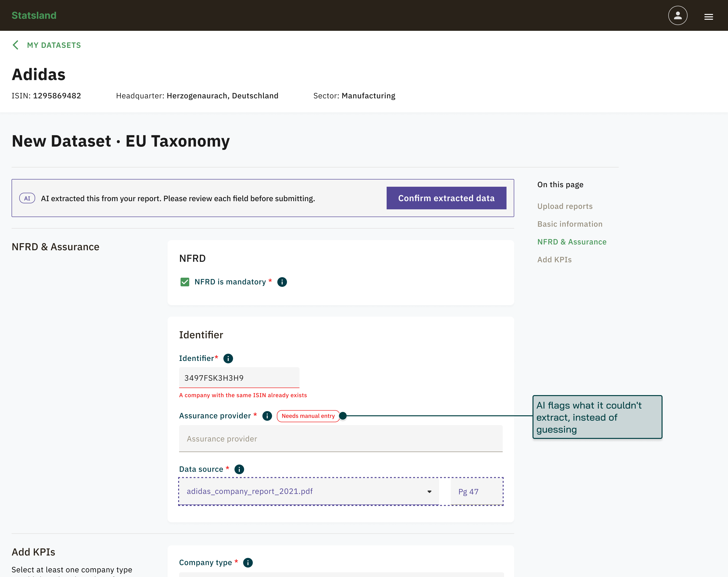Viewport: 728px width, 577px height.
Task: Click the New Dataset · EU Taxonomy heading
Action: pyautogui.click(x=121, y=141)
